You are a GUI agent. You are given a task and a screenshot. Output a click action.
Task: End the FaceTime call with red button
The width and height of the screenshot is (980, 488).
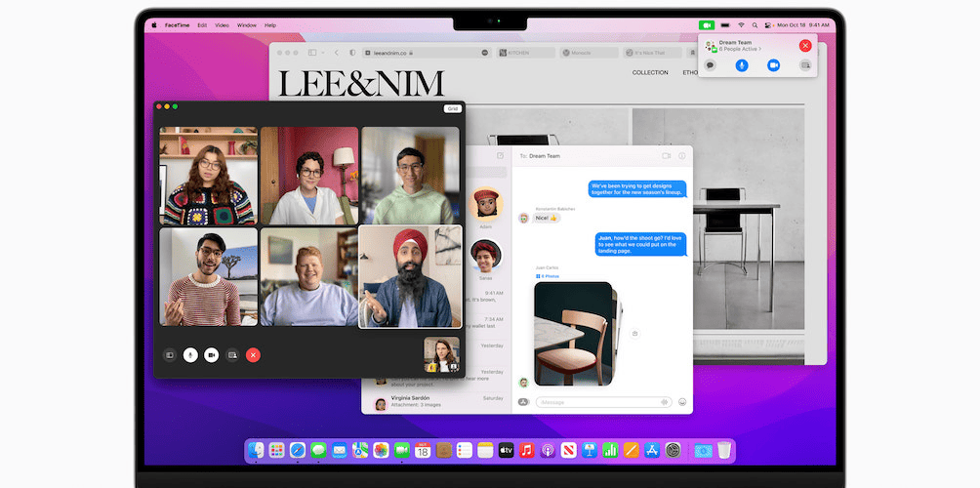(254, 356)
